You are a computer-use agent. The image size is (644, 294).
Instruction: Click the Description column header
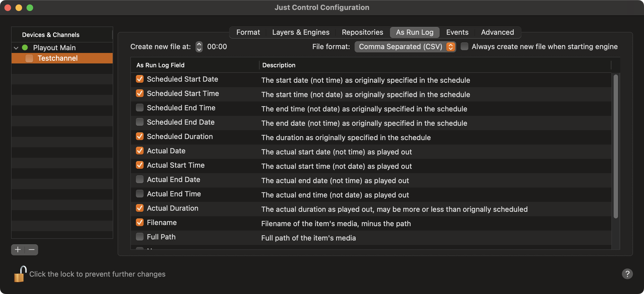click(435, 65)
